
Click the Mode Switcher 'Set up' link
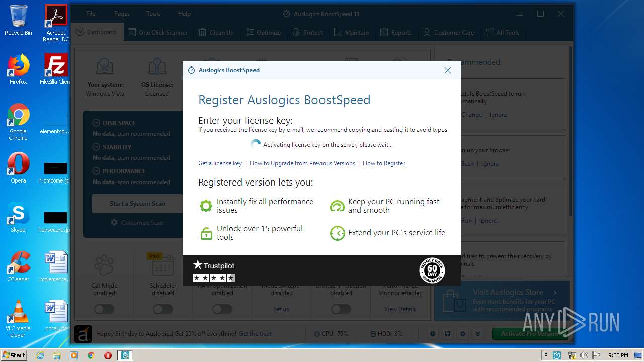click(x=281, y=309)
